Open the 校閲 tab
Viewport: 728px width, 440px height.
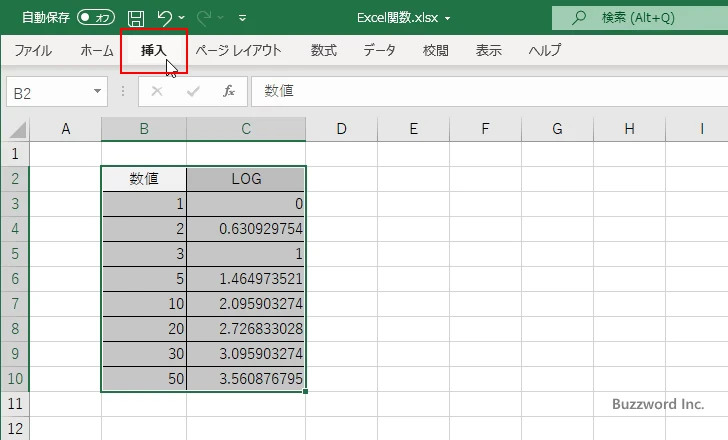point(436,50)
